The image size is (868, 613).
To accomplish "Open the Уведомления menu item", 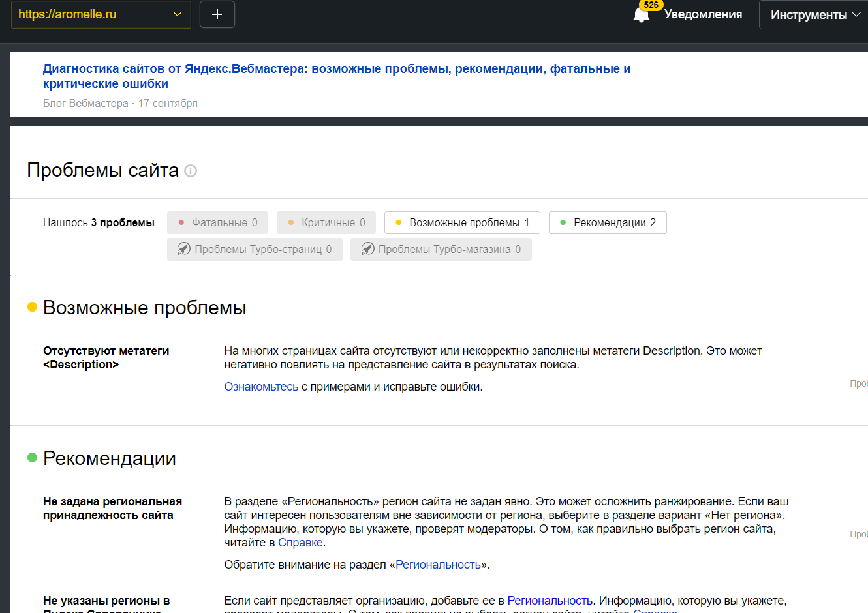I will 703,14.
